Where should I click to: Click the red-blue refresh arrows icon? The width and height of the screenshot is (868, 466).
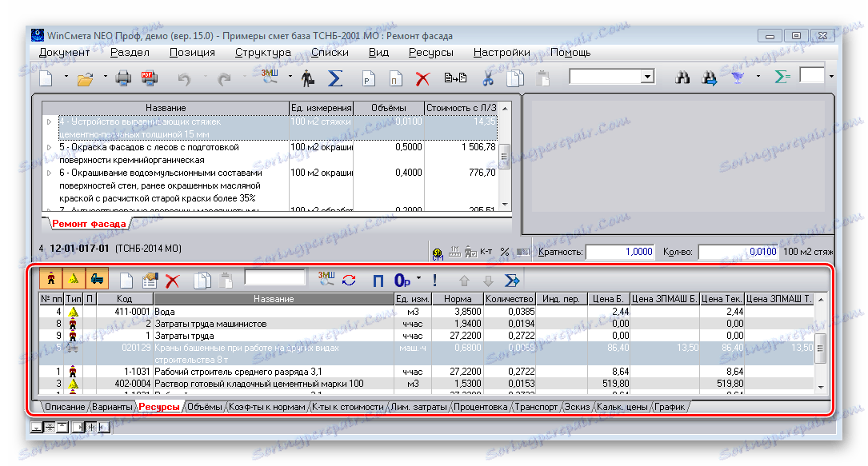[349, 281]
